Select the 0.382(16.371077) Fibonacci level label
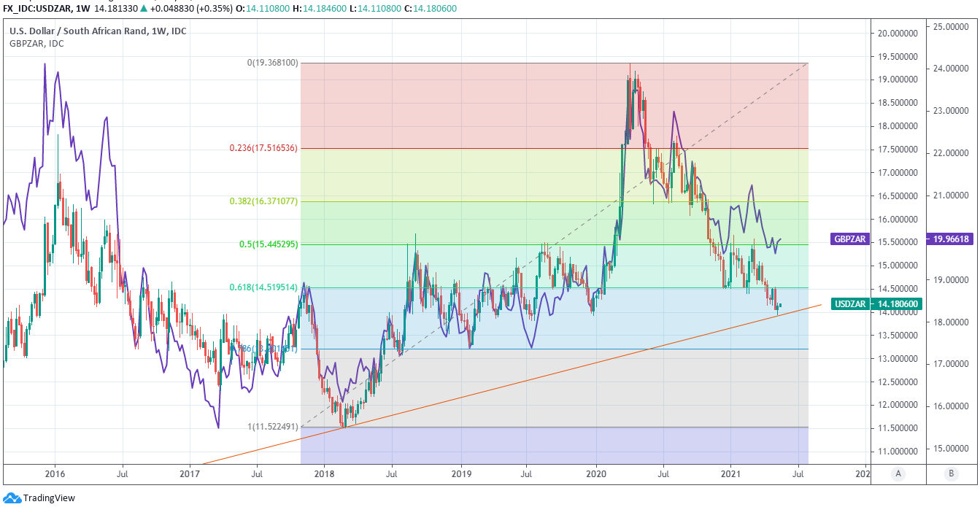Viewport: 980px width, 507px height. [x=262, y=201]
